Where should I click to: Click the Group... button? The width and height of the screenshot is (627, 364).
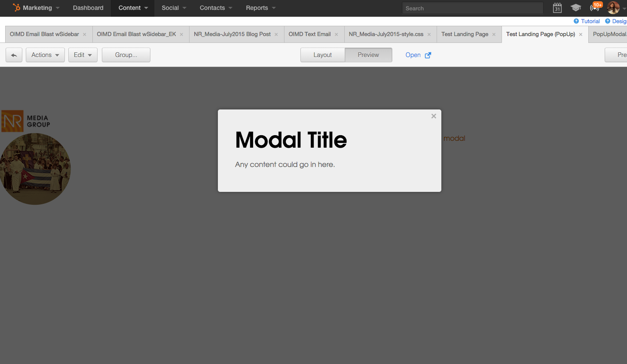coord(126,55)
